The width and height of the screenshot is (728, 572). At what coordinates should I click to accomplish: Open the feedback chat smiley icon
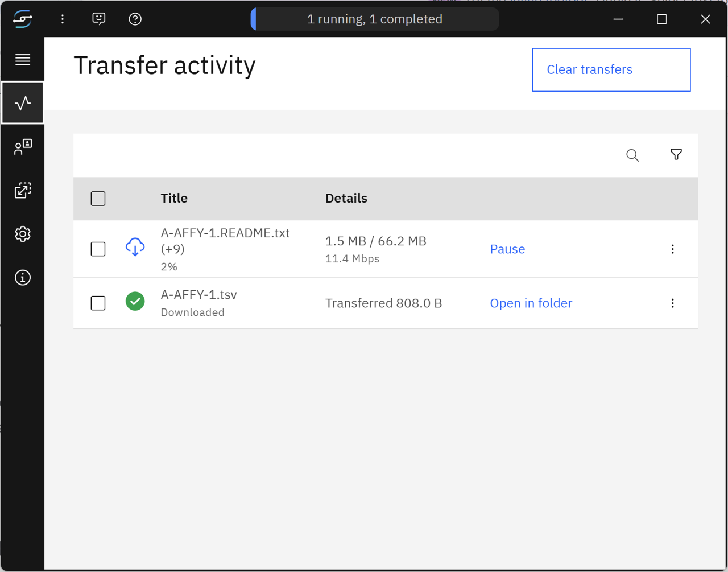99,19
